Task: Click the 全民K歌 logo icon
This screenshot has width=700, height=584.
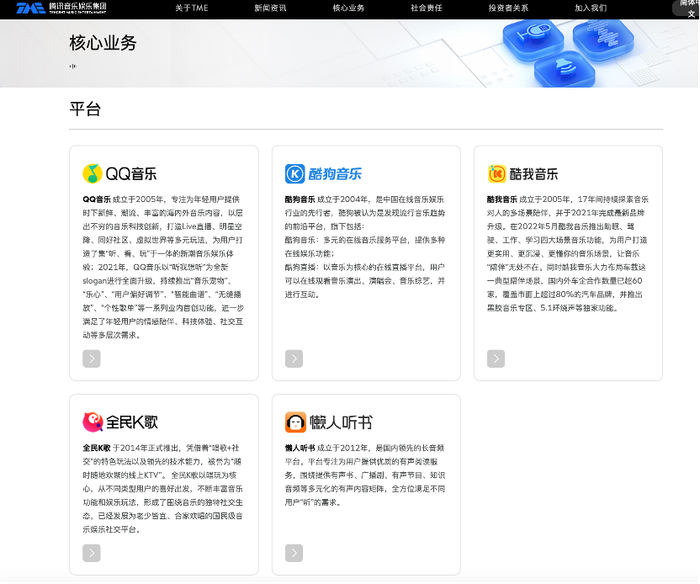Action: click(92, 422)
